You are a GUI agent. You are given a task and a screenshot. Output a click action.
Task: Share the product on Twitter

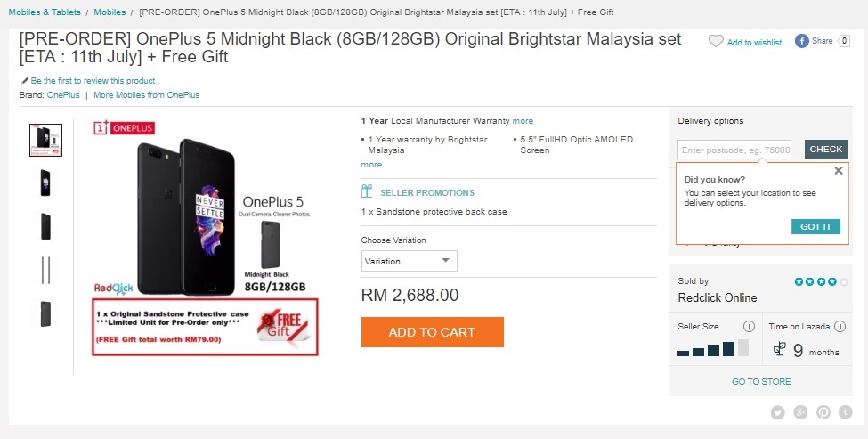[x=778, y=412]
